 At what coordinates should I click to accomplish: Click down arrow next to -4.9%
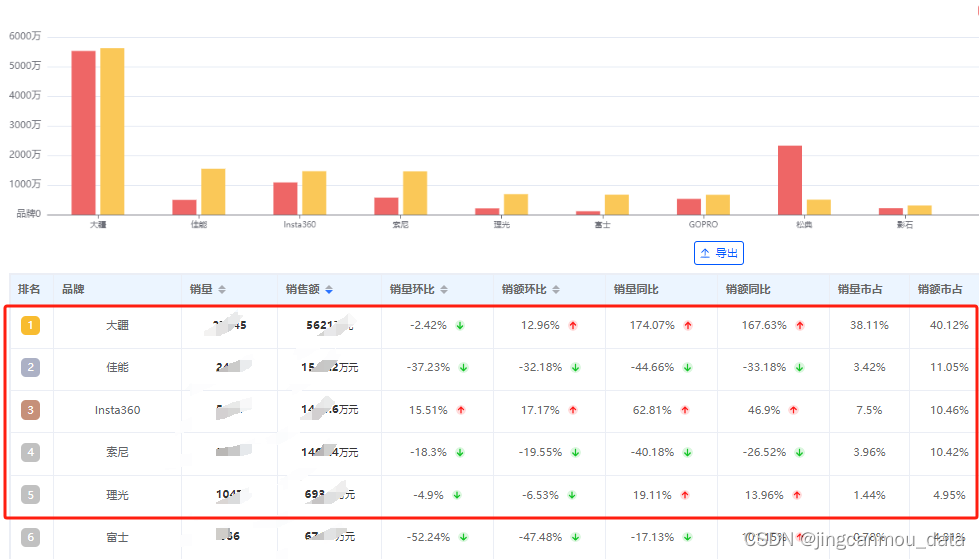click(457, 495)
